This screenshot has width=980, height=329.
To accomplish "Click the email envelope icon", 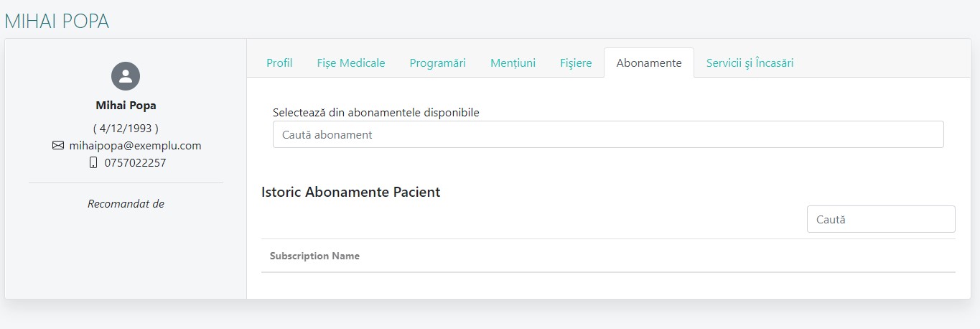I will pyautogui.click(x=58, y=146).
